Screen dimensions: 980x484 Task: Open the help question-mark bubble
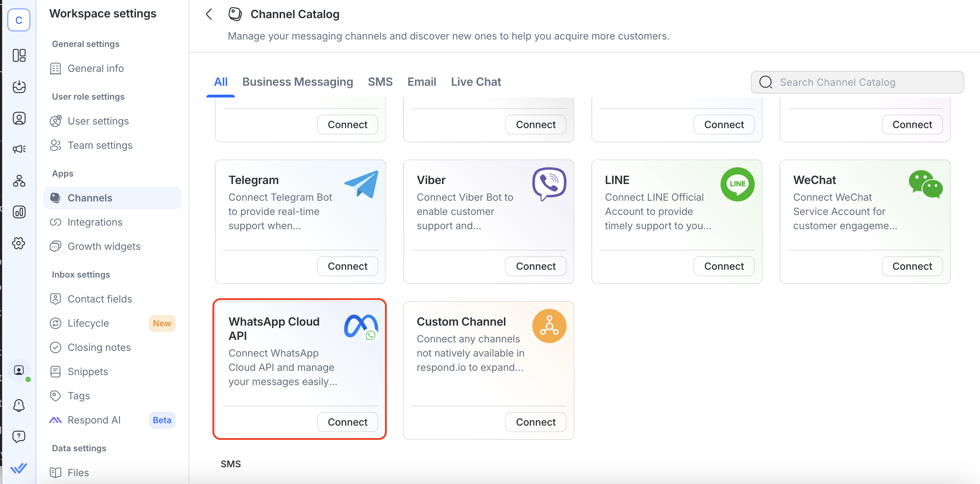[x=19, y=436]
